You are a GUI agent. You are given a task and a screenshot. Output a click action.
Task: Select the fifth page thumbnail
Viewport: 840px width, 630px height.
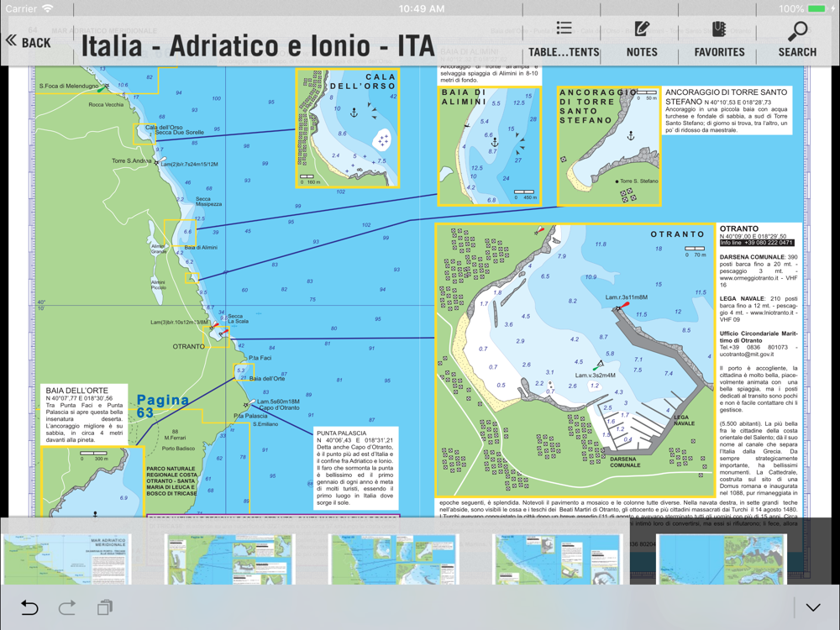click(721, 559)
